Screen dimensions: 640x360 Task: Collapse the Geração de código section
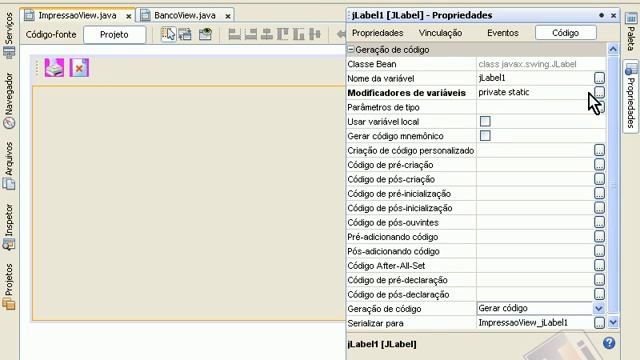[351, 49]
